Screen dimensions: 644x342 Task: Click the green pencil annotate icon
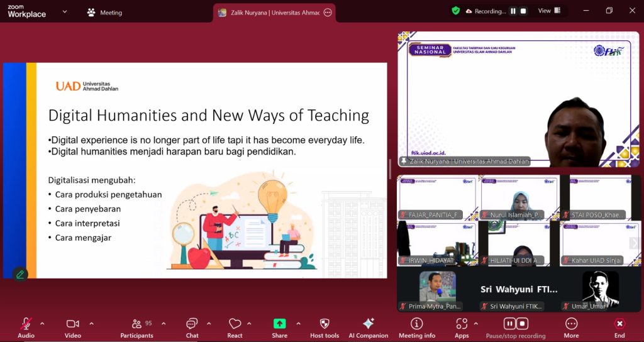(x=20, y=274)
